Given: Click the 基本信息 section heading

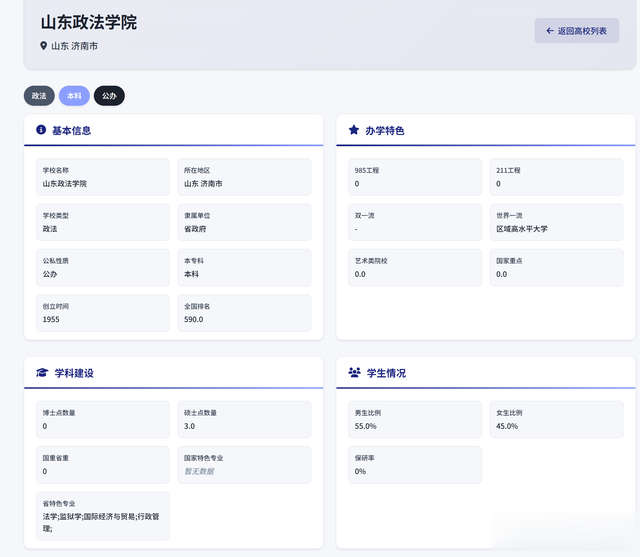Looking at the screenshot, I should [71, 131].
